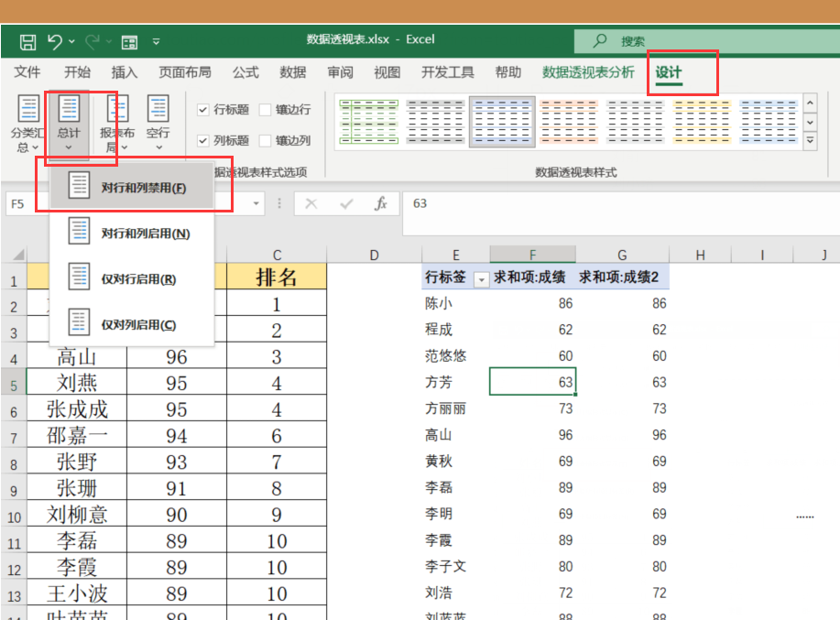Select the cell containing 刘燕
This screenshot has height=620, width=840.
(x=77, y=382)
